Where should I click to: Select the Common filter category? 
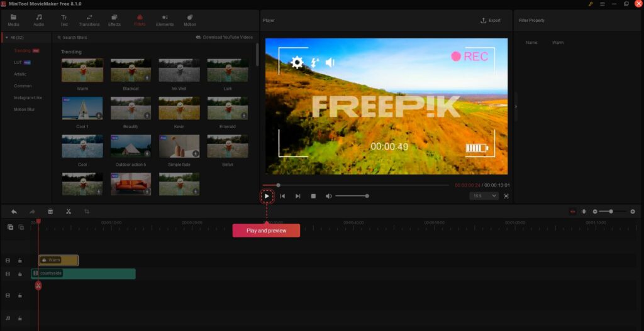tap(23, 86)
